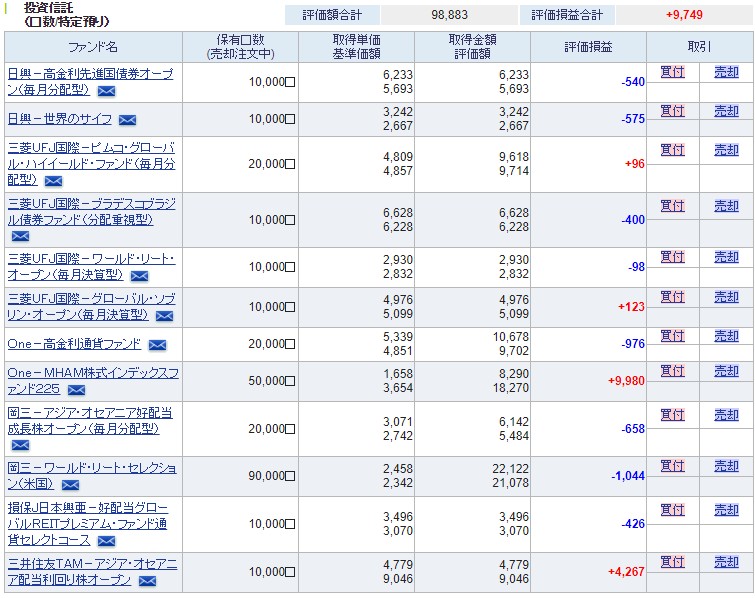Open 岡三－アジア・オセアニア好配当成長株オープン link
This screenshot has height=598, width=755.
pos(90,420)
